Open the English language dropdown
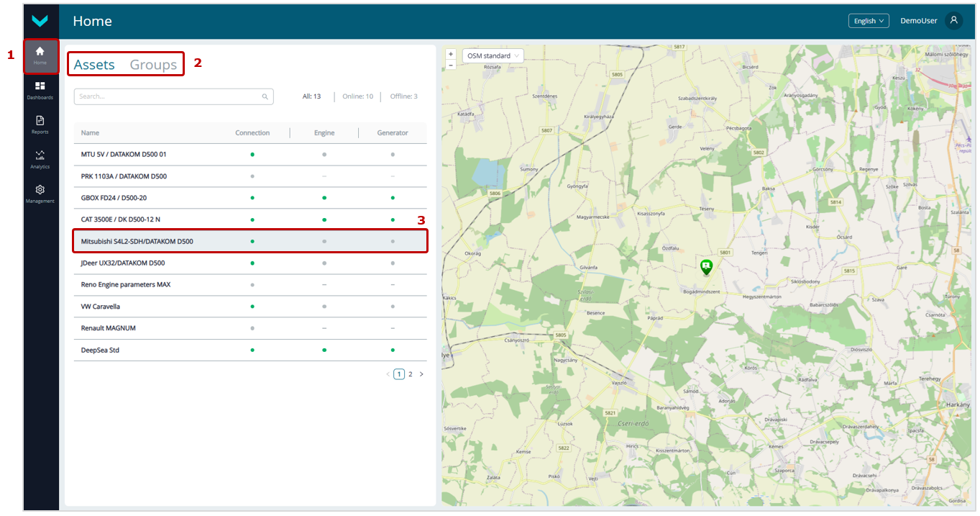 (x=868, y=21)
